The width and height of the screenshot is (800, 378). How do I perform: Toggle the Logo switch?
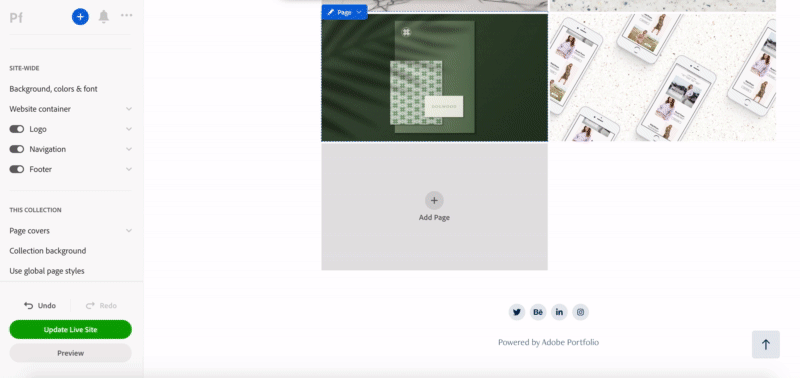pos(17,129)
